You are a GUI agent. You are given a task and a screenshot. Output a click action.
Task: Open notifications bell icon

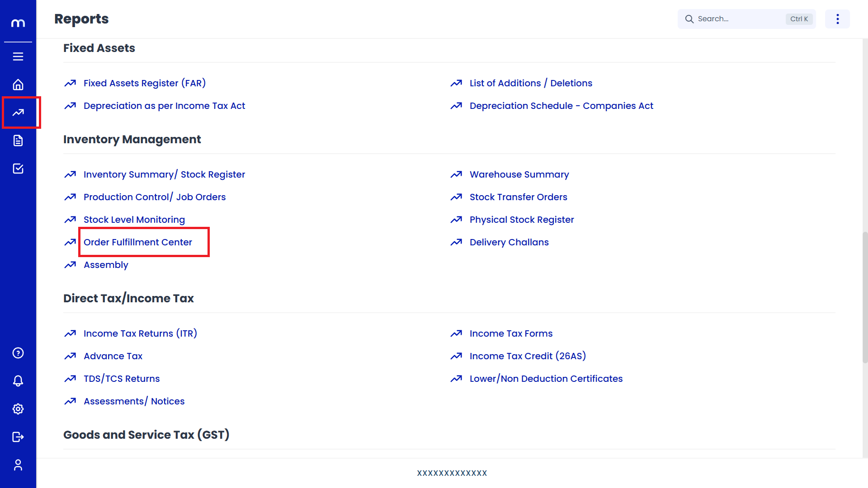point(18,381)
